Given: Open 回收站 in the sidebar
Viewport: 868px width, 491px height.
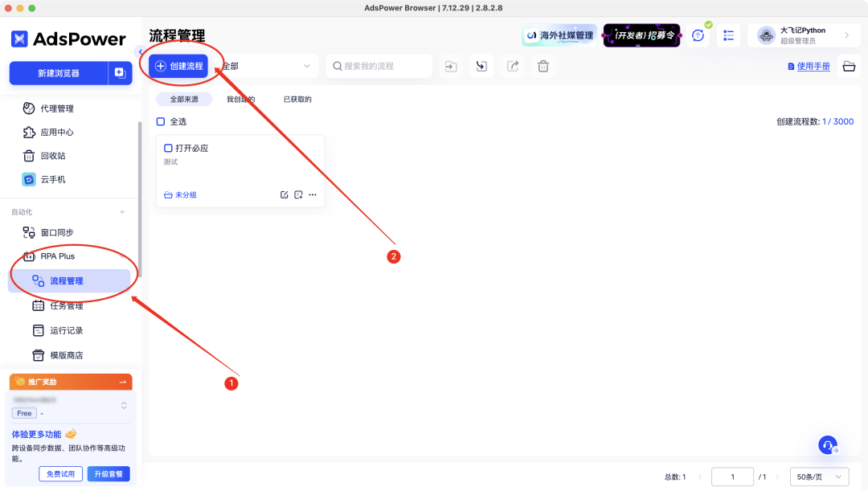Looking at the screenshot, I should 52,156.
